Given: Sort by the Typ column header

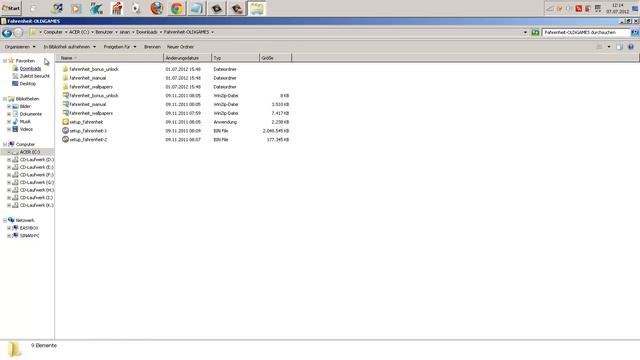Looking at the screenshot, I should [236, 58].
